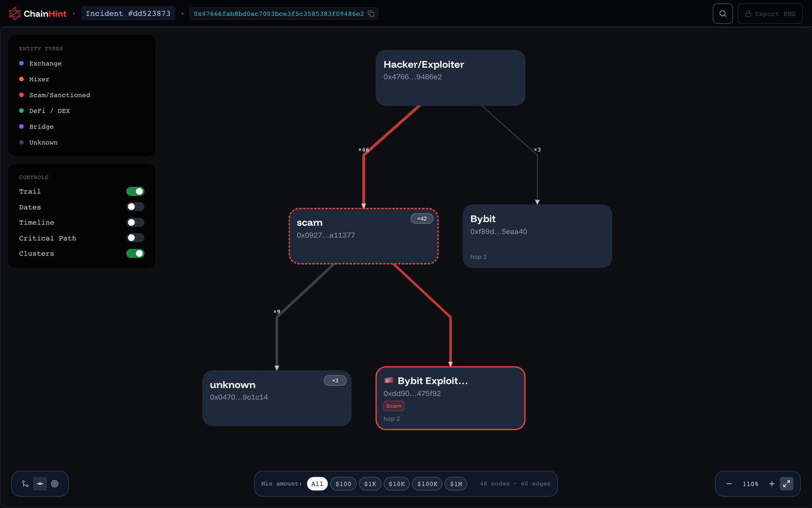
Task: Select the branching tree layout icon
Action: pos(26,484)
